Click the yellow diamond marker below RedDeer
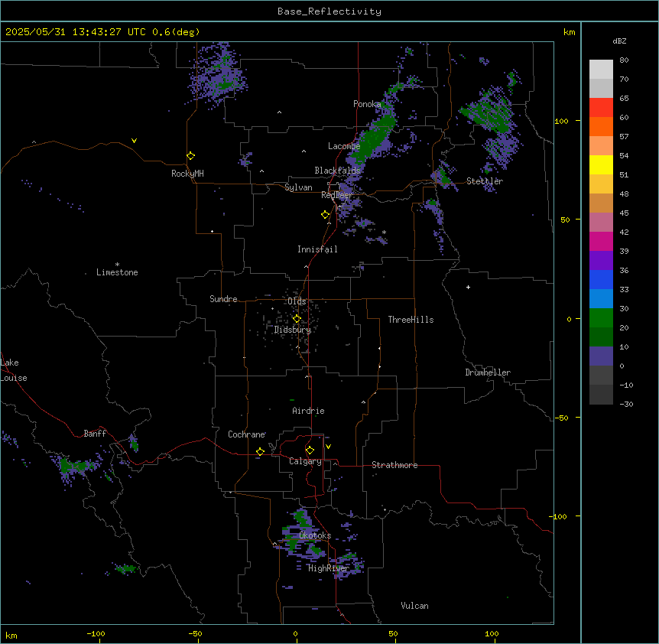659x644 pixels. [x=326, y=215]
